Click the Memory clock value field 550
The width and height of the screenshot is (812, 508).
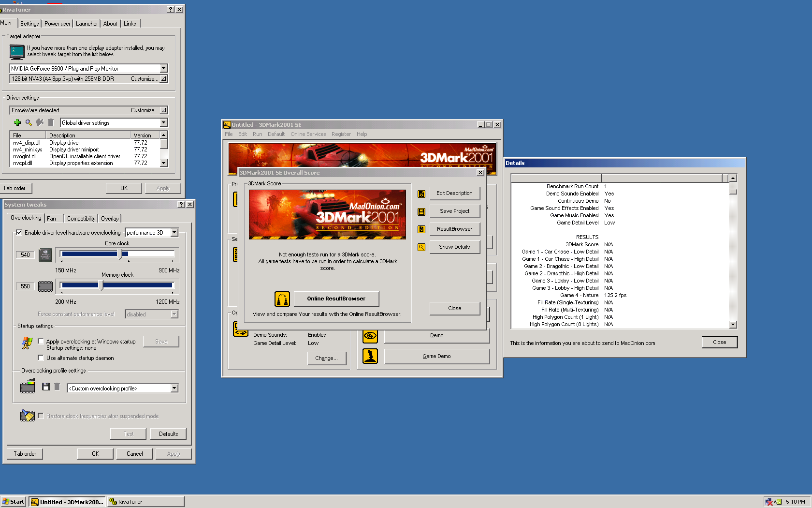coord(25,286)
